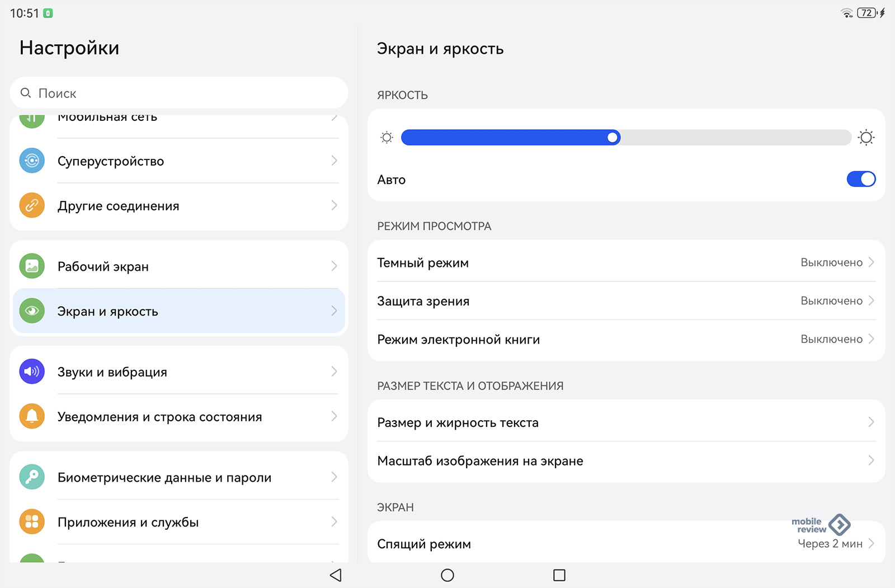Tap the Суперустройство icon

32,161
